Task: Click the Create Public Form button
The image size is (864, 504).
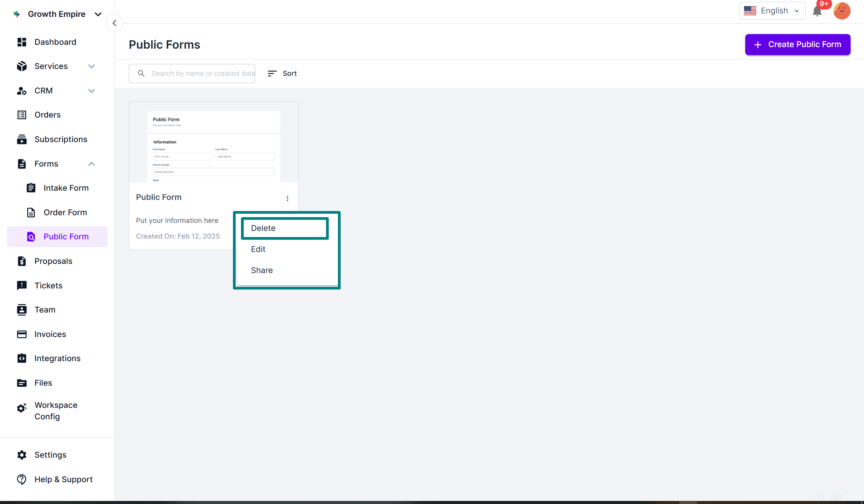Action: click(x=797, y=44)
